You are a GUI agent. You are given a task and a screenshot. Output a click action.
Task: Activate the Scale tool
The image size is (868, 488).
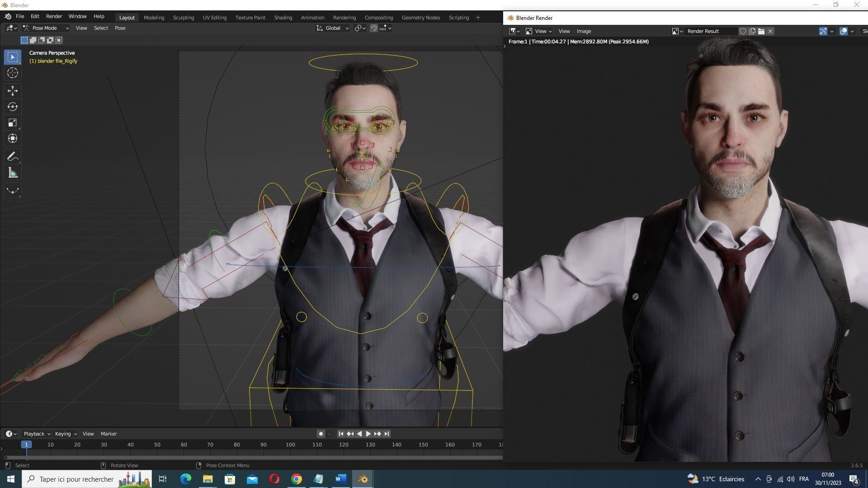(13, 122)
